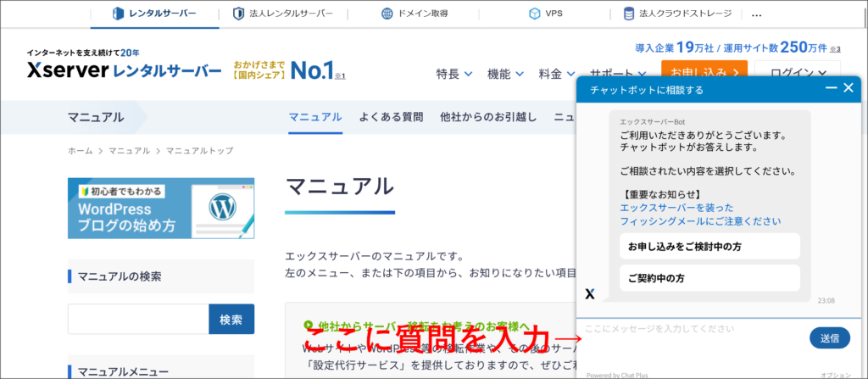The width and height of the screenshot is (868, 379).
Task: Show more services via the ellipsis
Action: point(757,15)
